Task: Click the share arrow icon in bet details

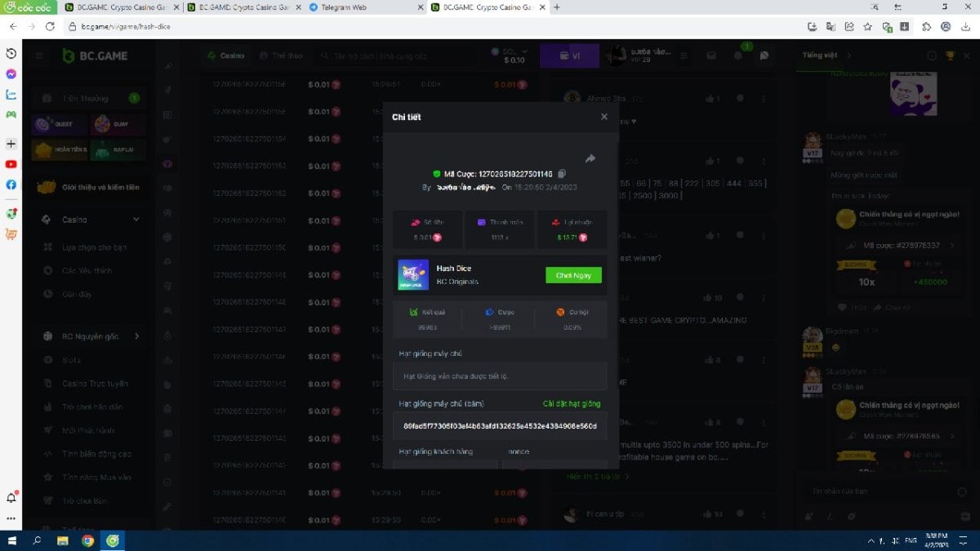Action: tap(590, 158)
